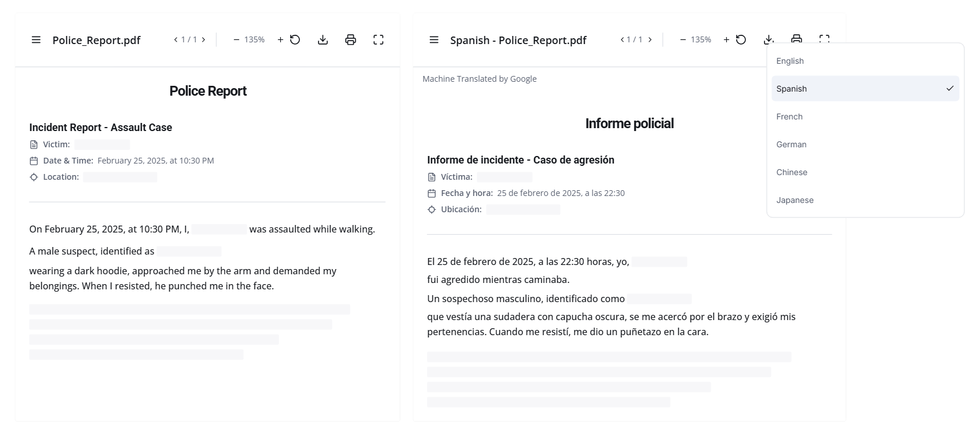
Task: Click the 'Ubicación:' label
Action: click(461, 209)
